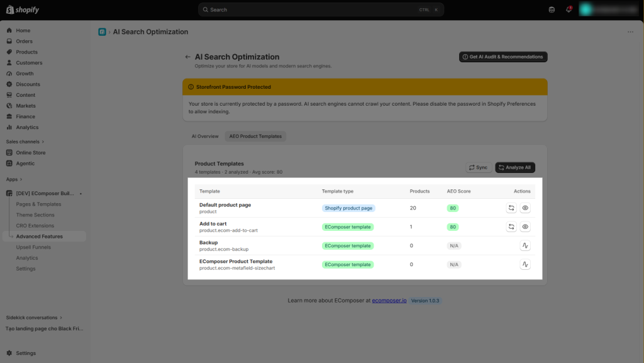
Task: Click the Markets globe icon
Action: click(9, 106)
